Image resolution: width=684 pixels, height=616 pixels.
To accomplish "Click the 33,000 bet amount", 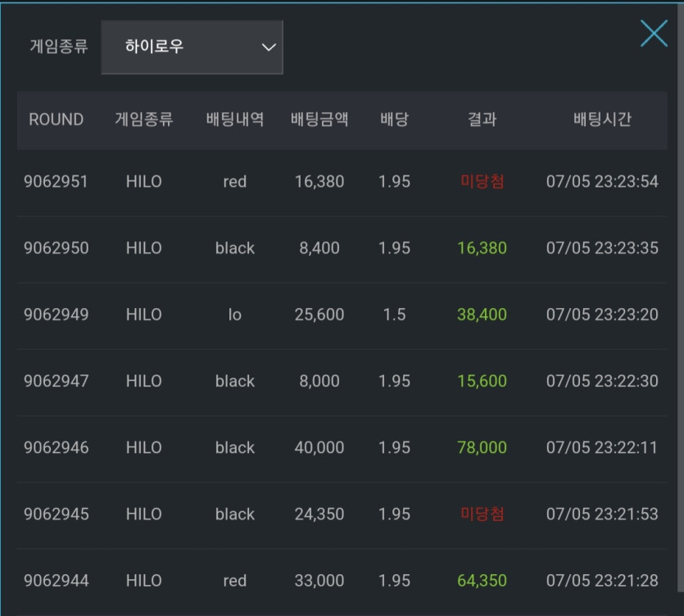I will click(x=319, y=581).
